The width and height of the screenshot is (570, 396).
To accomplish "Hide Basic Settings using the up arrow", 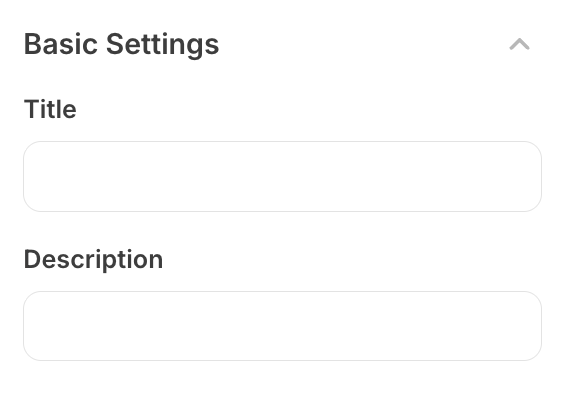I will (519, 44).
